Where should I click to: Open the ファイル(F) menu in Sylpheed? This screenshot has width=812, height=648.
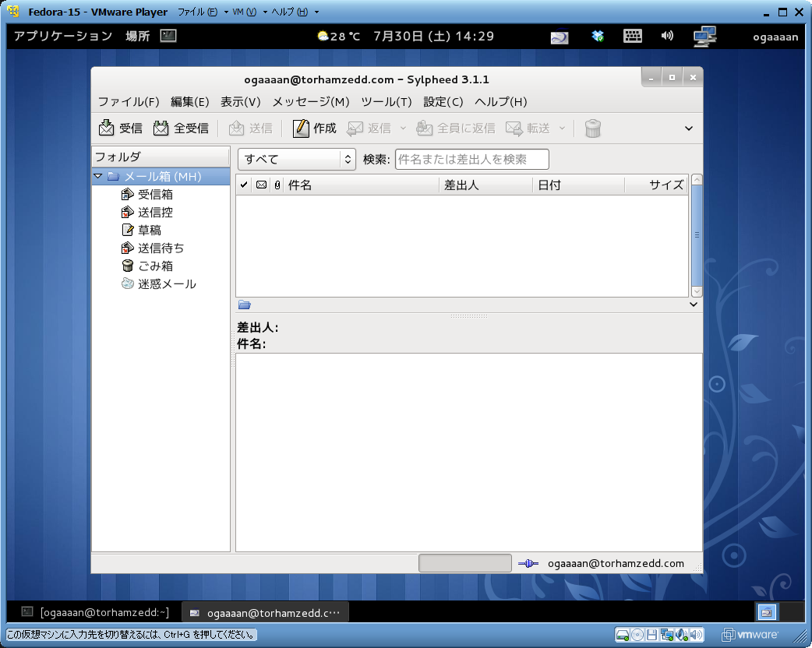pos(129,102)
